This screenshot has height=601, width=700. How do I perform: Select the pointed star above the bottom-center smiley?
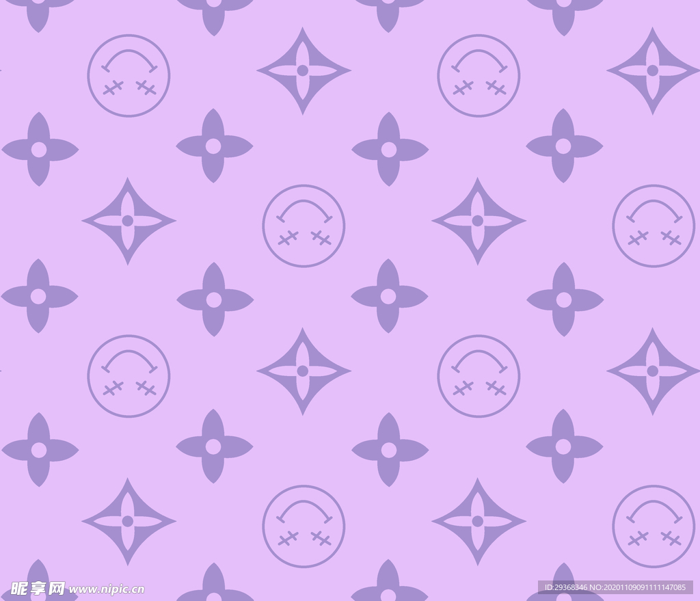pos(303,371)
